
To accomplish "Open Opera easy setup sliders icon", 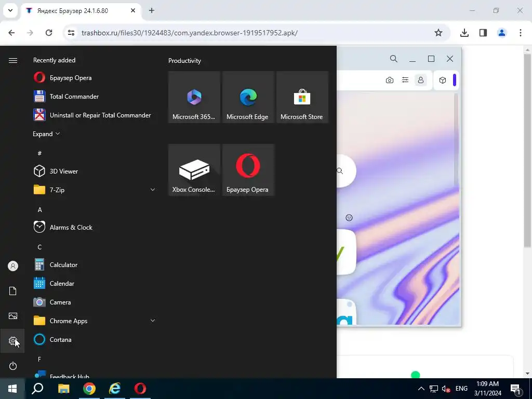I will (405, 80).
